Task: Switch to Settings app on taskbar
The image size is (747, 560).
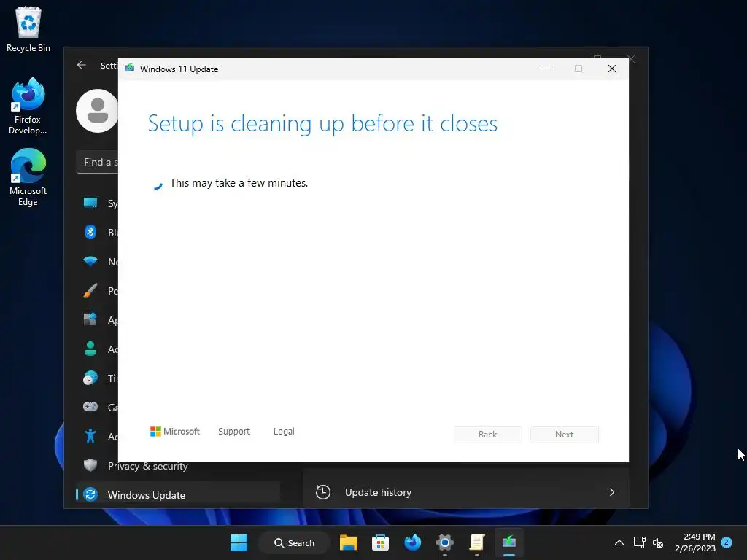Action: click(444, 542)
